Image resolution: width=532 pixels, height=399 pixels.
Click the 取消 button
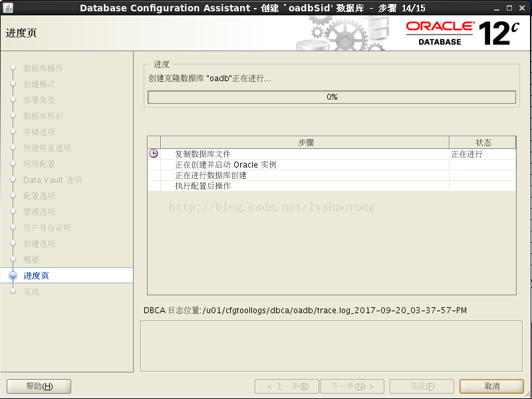(491, 386)
